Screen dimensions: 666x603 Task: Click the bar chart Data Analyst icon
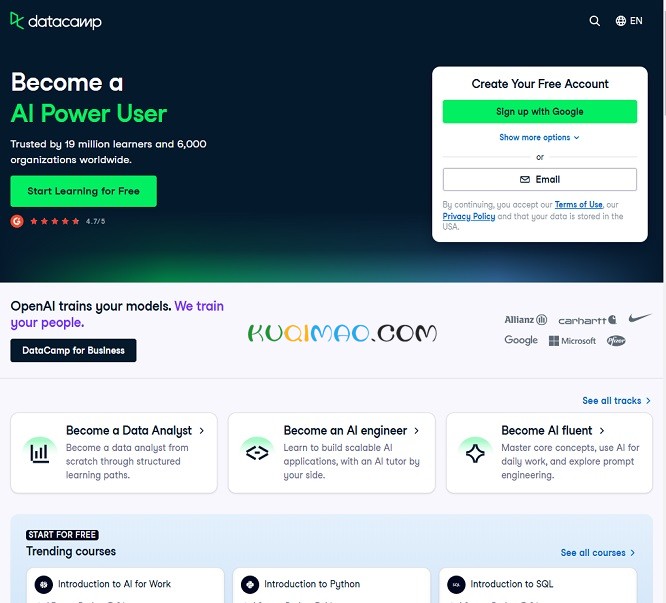click(x=40, y=453)
